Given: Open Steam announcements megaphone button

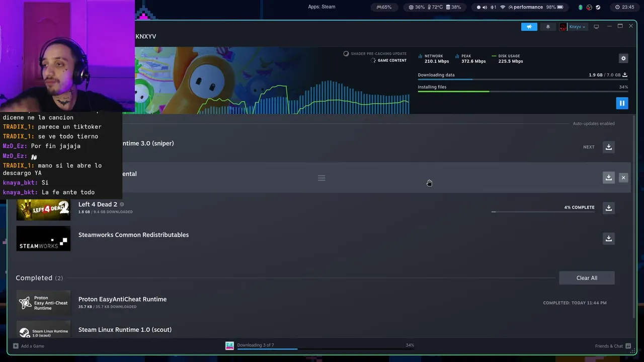Looking at the screenshot, I should point(529,27).
